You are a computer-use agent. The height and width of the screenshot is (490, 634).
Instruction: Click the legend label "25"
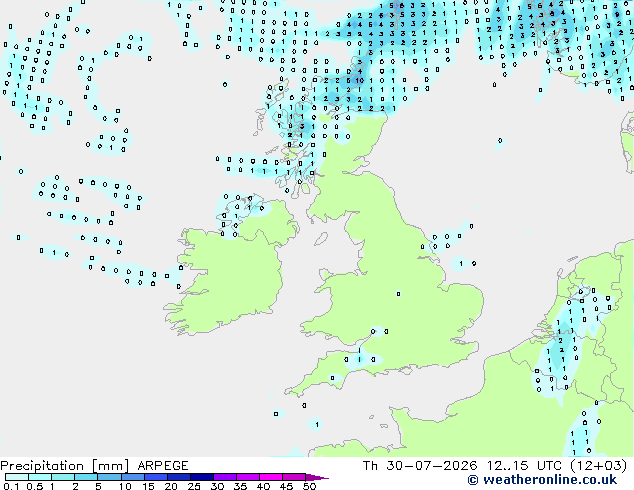194,486
